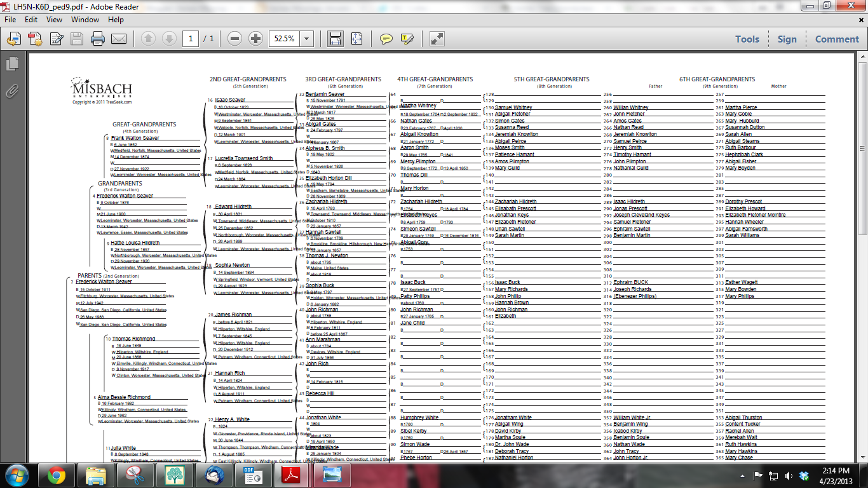The height and width of the screenshot is (488, 868).
Task: Open the Windows Start button
Action: point(16,475)
